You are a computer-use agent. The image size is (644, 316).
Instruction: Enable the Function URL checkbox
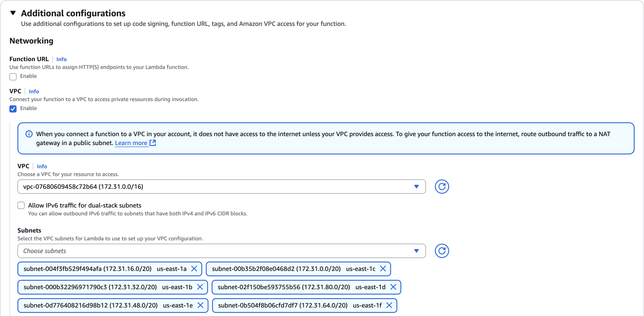pos(13,77)
